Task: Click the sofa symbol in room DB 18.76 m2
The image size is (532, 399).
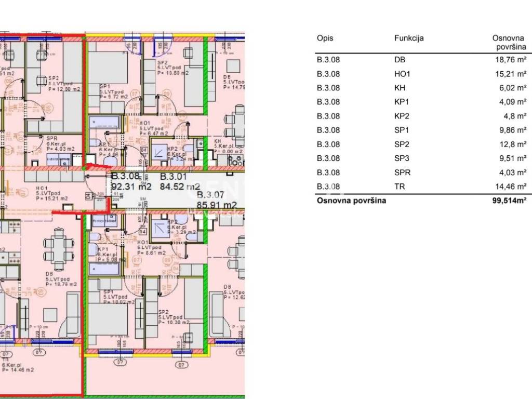Action: pyautogui.click(x=70, y=313)
